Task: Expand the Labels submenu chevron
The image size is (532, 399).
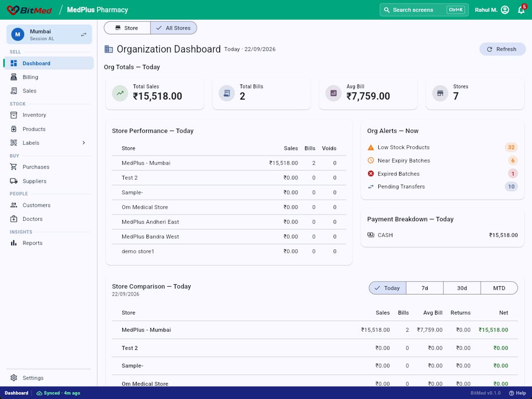Action: pyautogui.click(x=84, y=143)
